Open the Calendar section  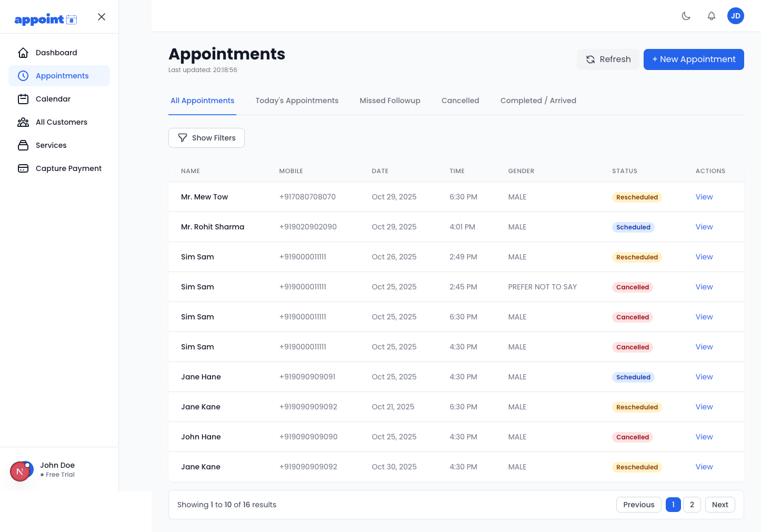pyautogui.click(x=53, y=99)
